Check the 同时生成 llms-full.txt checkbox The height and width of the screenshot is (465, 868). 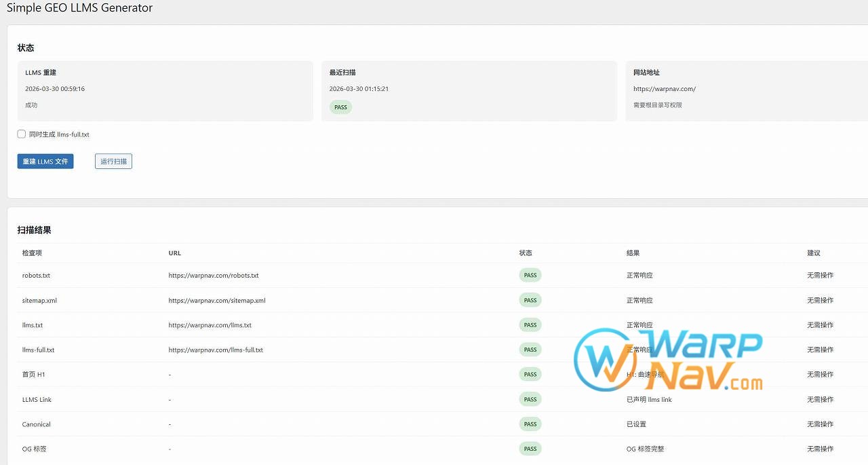point(22,134)
